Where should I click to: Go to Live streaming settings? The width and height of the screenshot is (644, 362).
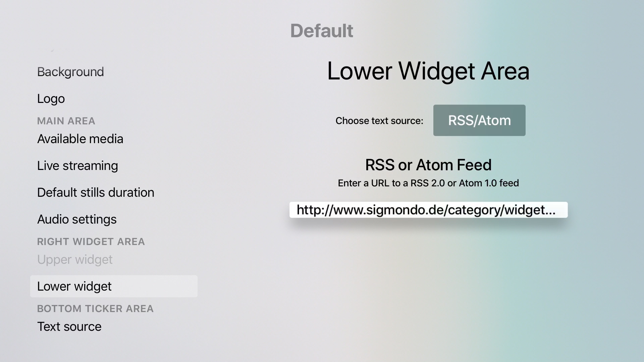click(77, 166)
